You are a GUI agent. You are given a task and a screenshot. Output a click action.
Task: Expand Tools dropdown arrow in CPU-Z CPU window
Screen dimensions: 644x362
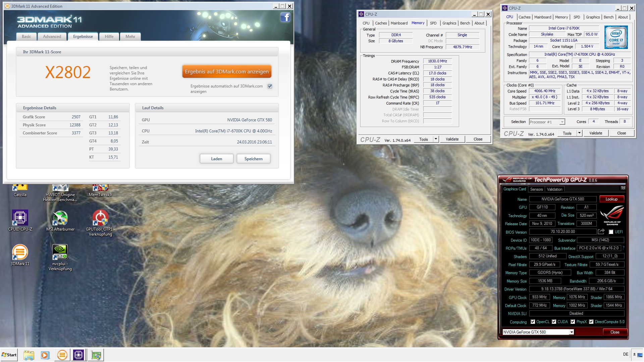pyautogui.click(x=579, y=133)
